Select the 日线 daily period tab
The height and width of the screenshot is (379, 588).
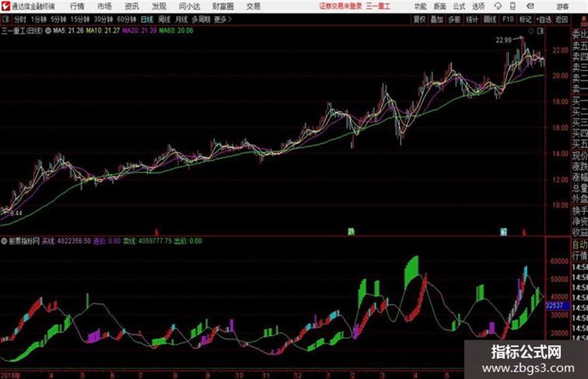point(147,19)
